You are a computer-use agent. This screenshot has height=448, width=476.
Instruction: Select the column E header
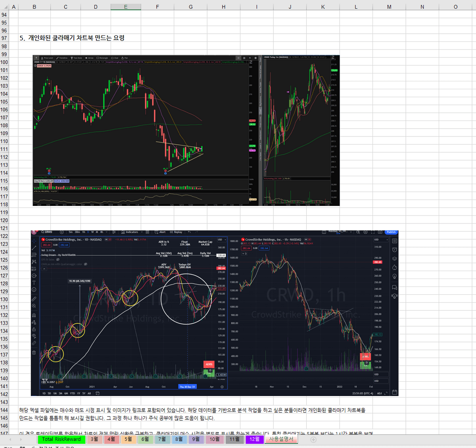tap(125, 7)
